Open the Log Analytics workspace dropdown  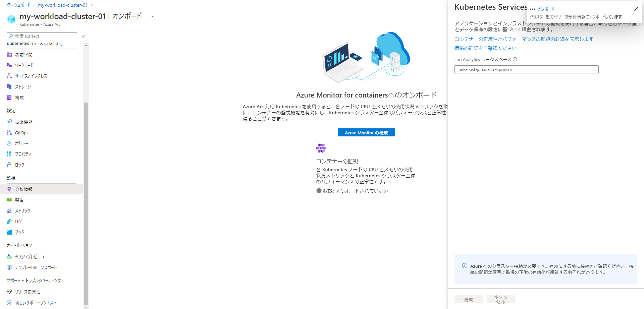(x=526, y=69)
